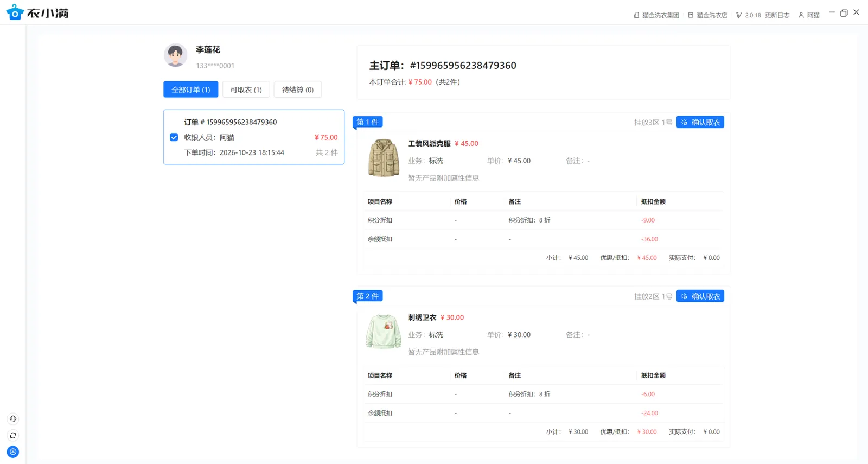Click the 工装风派克服 jacket thumbnail
This screenshot has width=868, height=464.
[384, 158]
